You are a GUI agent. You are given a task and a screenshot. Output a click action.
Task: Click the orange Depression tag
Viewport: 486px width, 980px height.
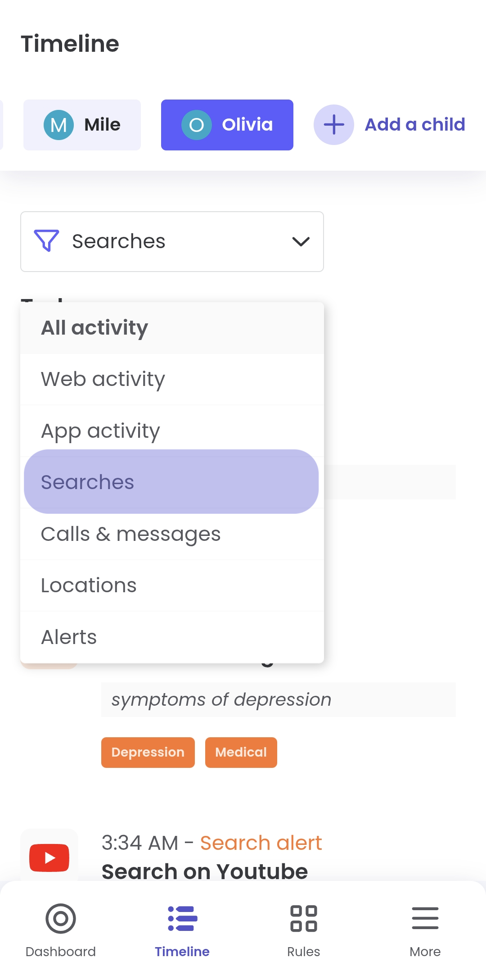[x=148, y=752]
